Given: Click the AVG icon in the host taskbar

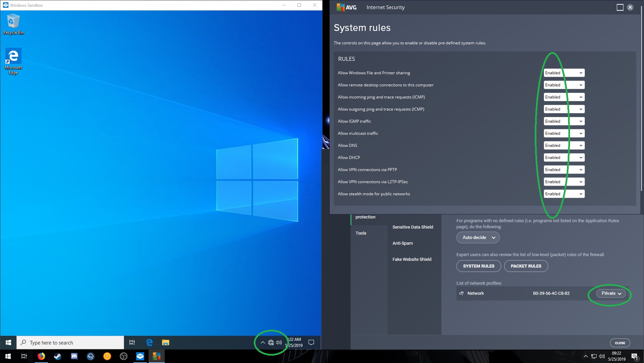Looking at the screenshot, I should click(157, 356).
